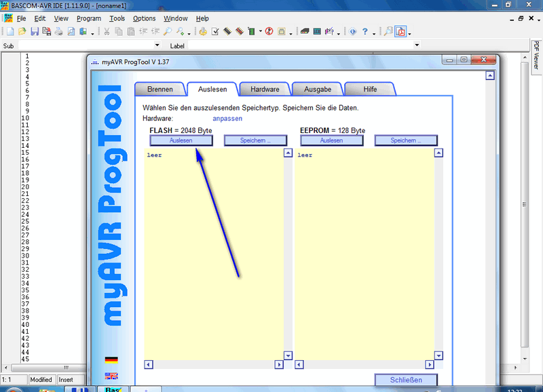Viewport: 543px width, 392px height.
Task: Run the syntax check icon
Action: (x=215, y=31)
